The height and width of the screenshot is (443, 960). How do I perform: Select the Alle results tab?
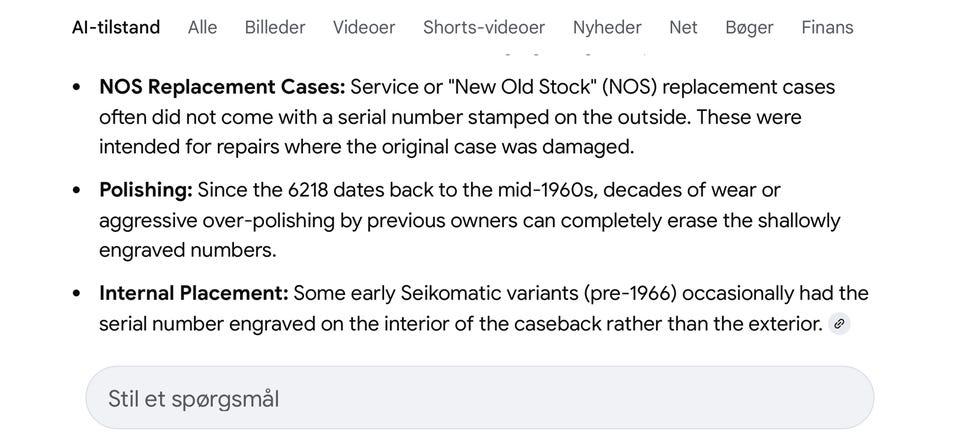tap(202, 27)
